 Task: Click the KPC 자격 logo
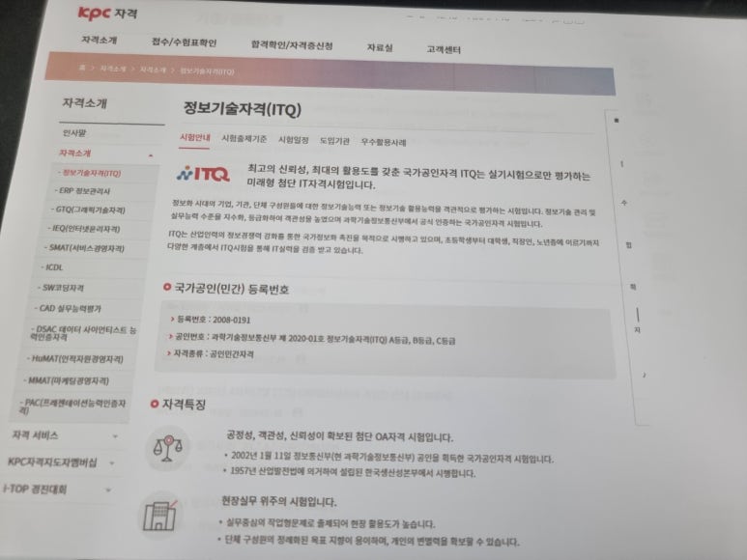(107, 13)
